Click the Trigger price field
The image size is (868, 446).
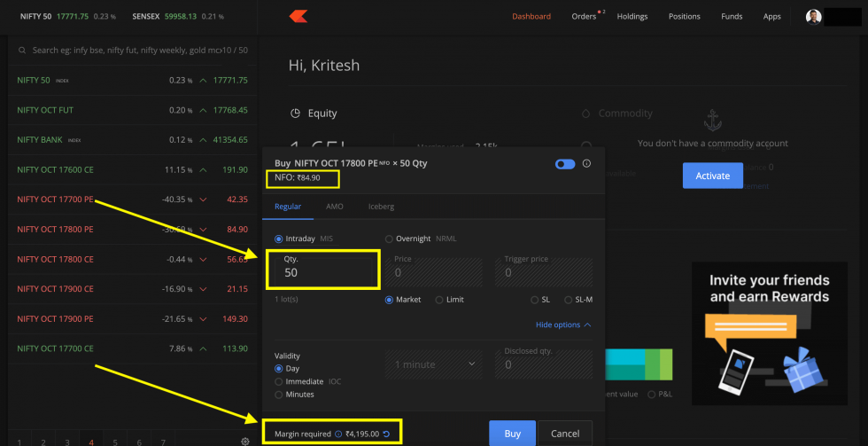tap(544, 272)
